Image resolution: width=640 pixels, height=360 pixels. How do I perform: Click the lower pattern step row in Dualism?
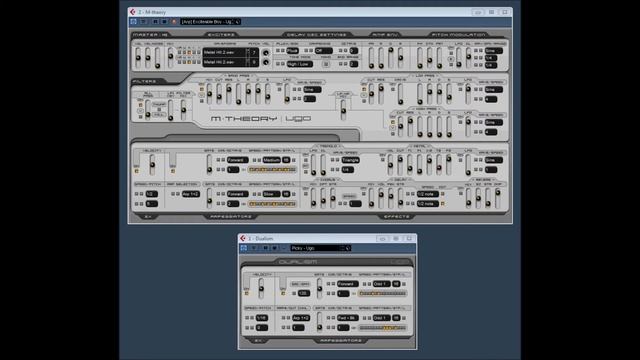coord(382,328)
